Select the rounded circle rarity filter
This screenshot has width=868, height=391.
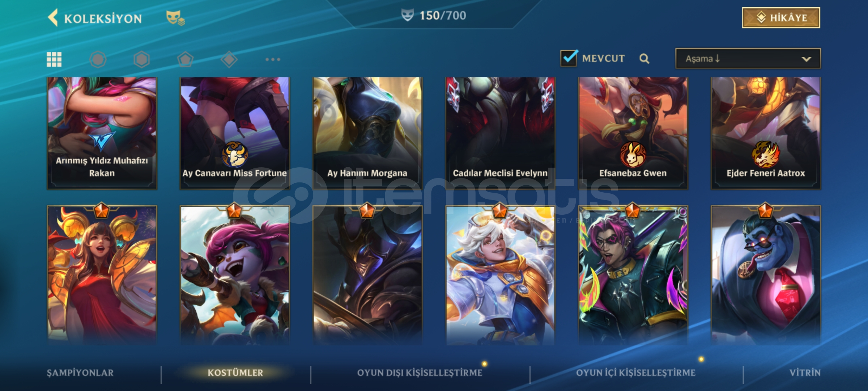coord(98,59)
